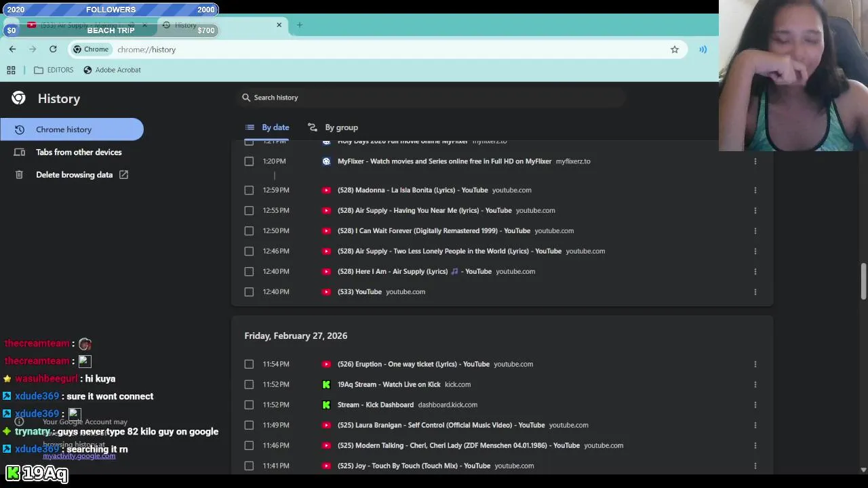Open Laura Branigan - Self Control link
The image size is (868, 488).
441,426
